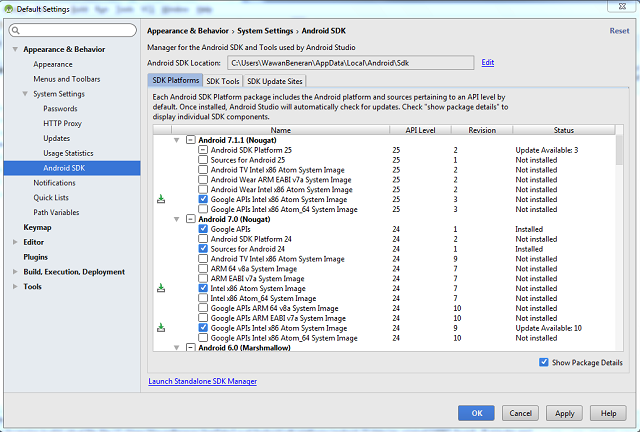Close the Default Settings dialog

point(622,6)
